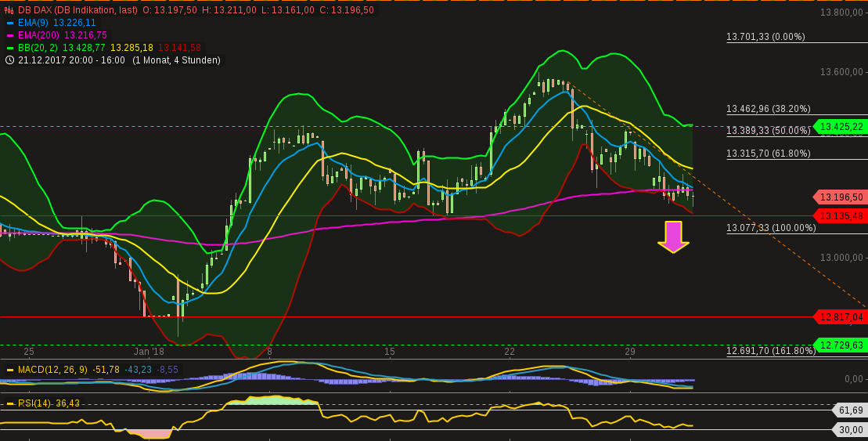Click price axis label 13.600,00

pyautogui.click(x=841, y=71)
